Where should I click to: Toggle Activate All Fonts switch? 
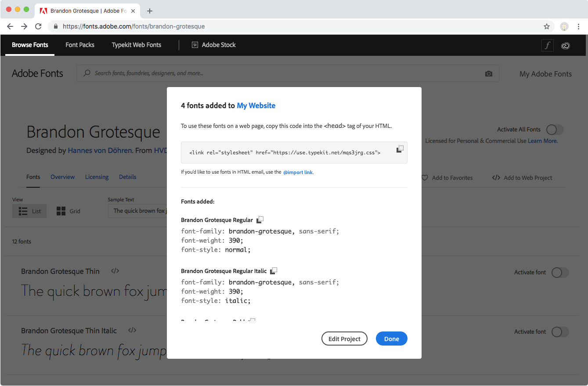[x=555, y=130]
